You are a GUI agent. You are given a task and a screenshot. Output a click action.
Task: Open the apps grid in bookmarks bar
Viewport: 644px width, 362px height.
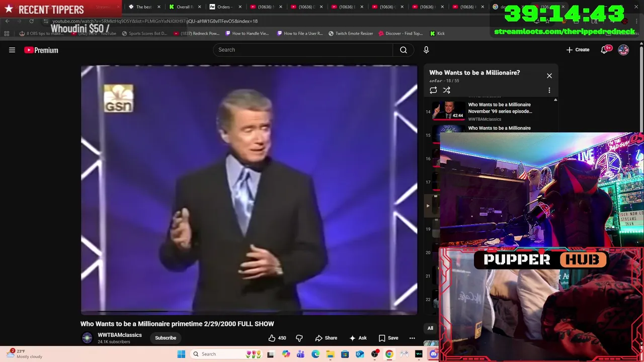pos(7,34)
